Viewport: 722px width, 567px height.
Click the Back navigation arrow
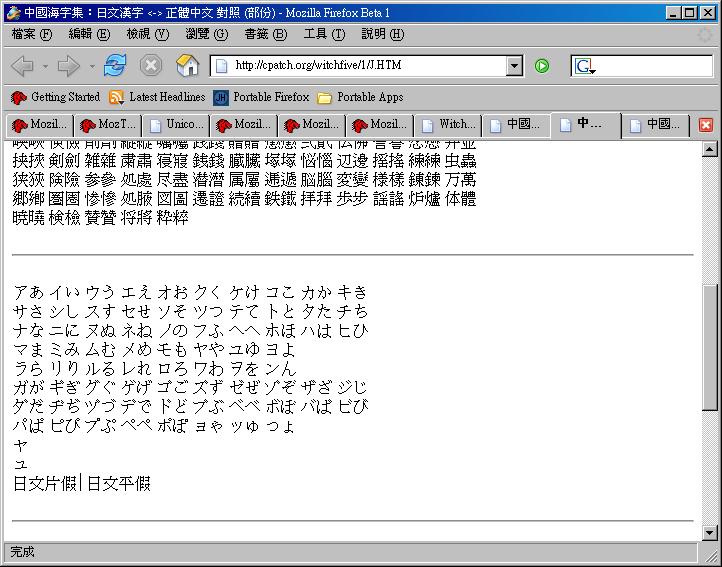[x=22, y=66]
